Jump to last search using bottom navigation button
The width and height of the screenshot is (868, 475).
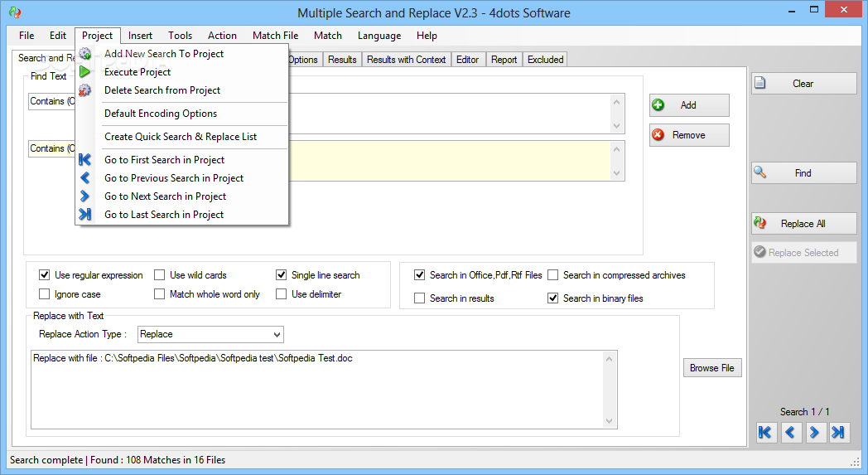click(839, 433)
